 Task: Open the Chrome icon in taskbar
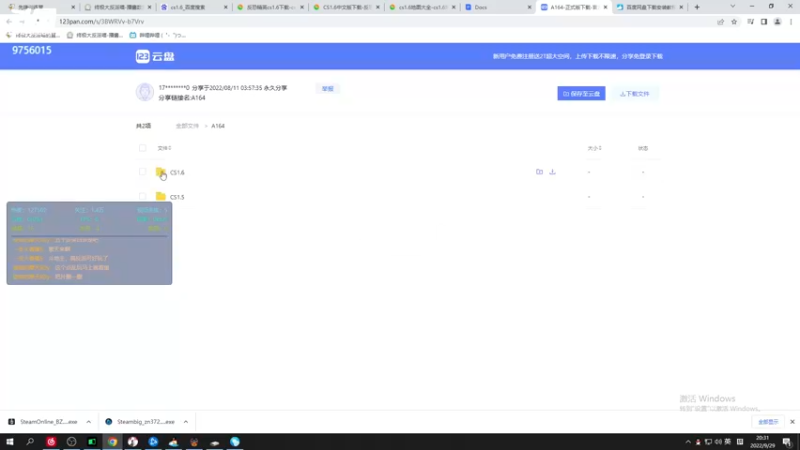112,442
